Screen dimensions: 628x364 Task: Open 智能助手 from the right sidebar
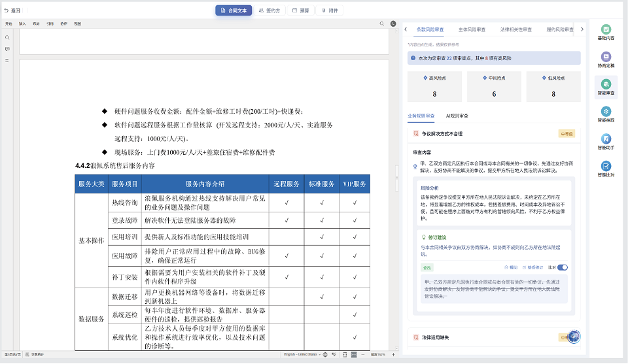pyautogui.click(x=606, y=142)
